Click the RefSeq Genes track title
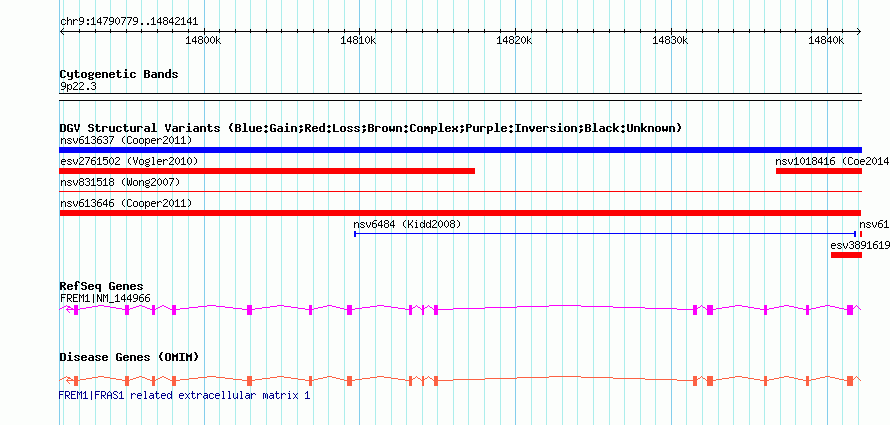 [102, 286]
